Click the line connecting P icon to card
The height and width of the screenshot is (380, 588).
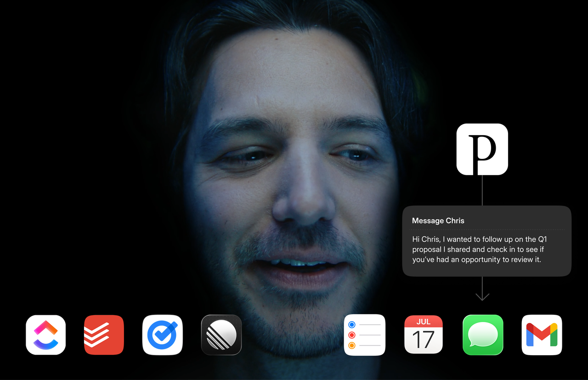[x=482, y=190]
